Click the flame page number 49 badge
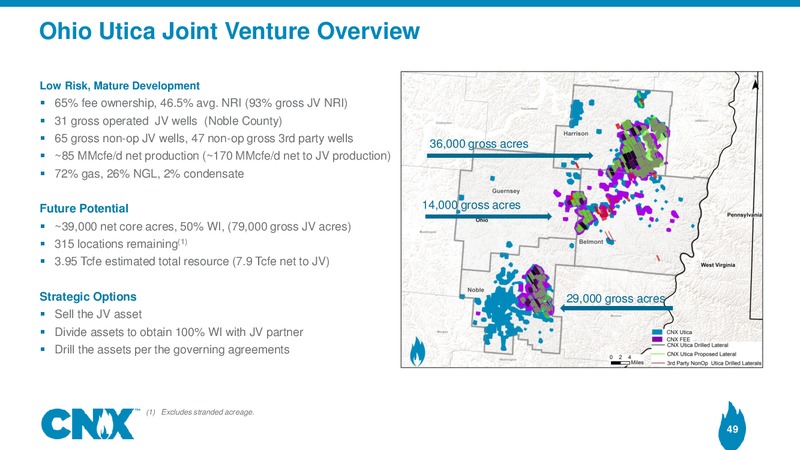 tap(732, 426)
